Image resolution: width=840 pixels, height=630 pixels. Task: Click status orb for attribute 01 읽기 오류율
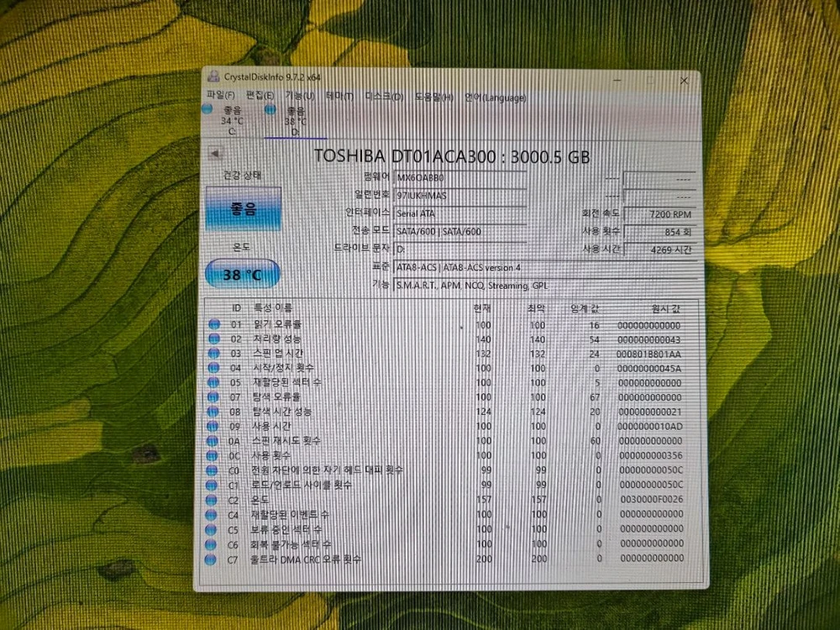point(214,324)
